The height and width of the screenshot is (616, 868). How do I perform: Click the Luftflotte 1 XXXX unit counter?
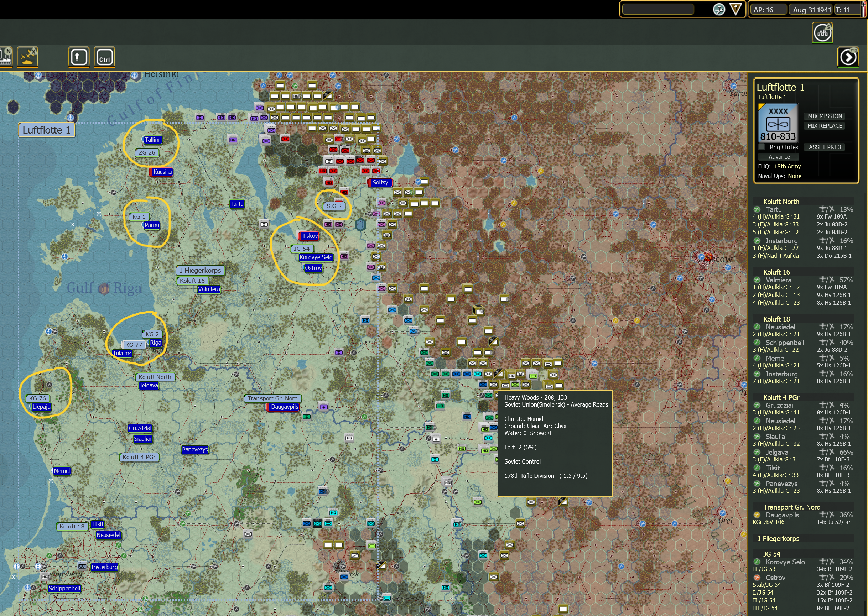point(778,122)
